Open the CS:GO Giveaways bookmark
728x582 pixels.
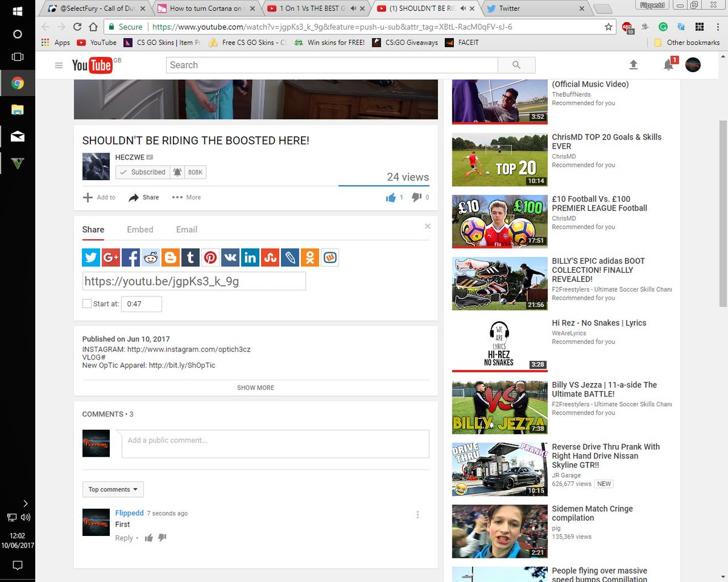[x=405, y=42]
